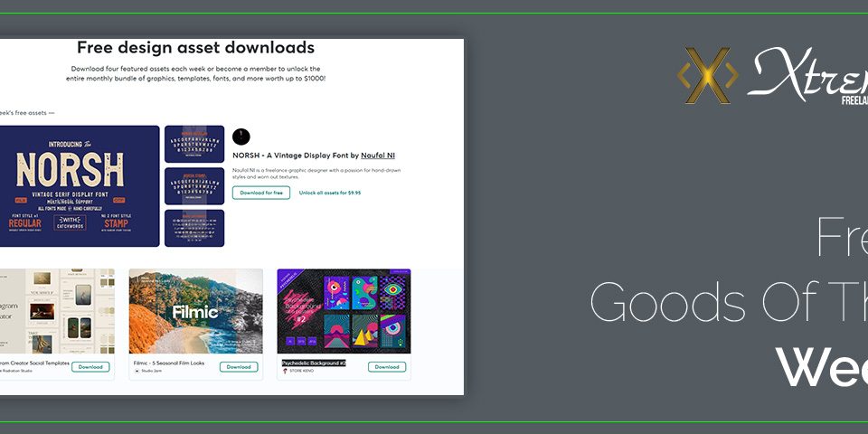Click the Free design asset downloads heading
The height and width of the screenshot is (434, 868).
[195, 48]
